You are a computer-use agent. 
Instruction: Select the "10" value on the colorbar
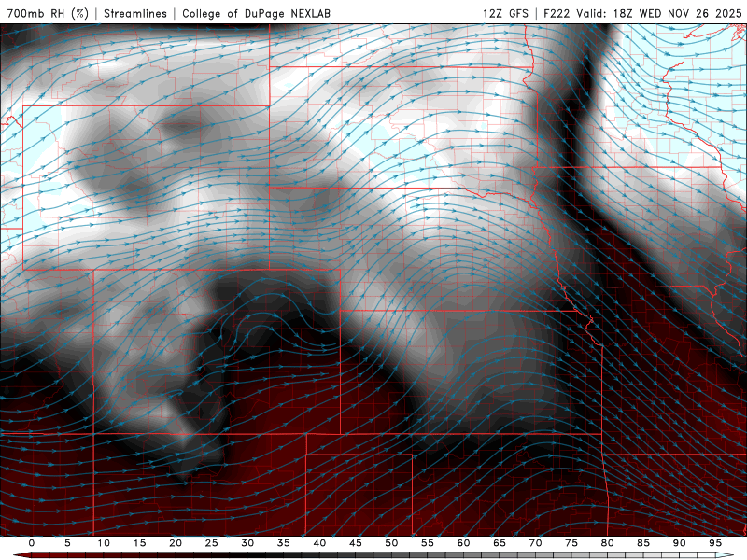104,543
